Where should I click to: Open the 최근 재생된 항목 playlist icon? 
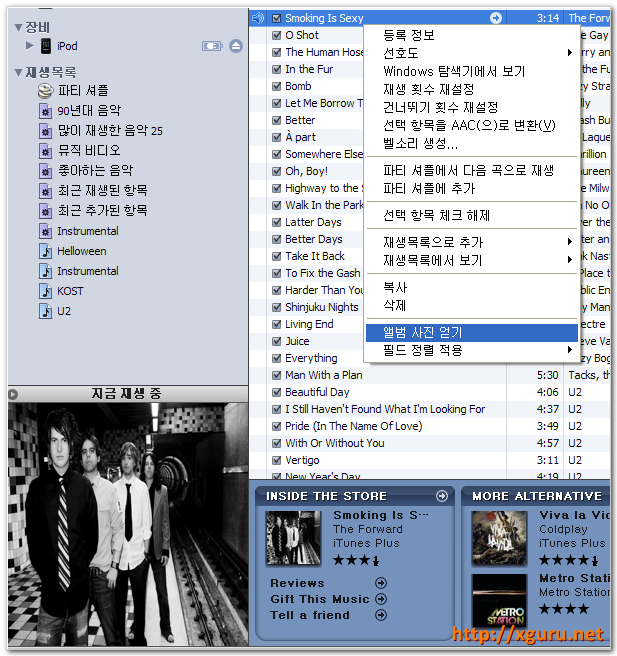(45, 190)
